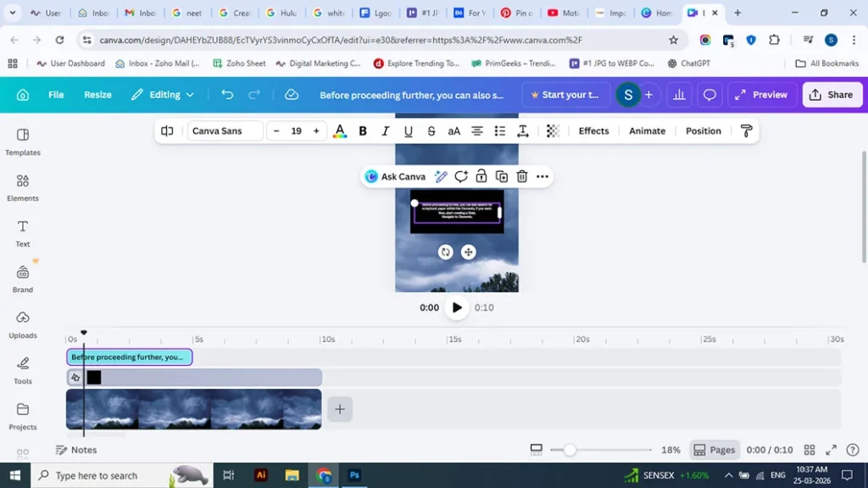The height and width of the screenshot is (488, 868).
Task: Open the Canva Sans font dropdown
Action: (224, 130)
